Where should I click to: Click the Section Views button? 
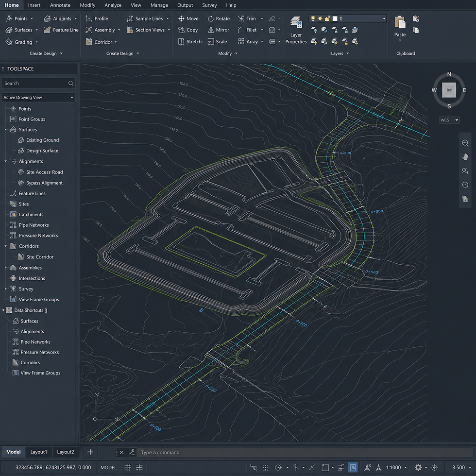point(149,30)
